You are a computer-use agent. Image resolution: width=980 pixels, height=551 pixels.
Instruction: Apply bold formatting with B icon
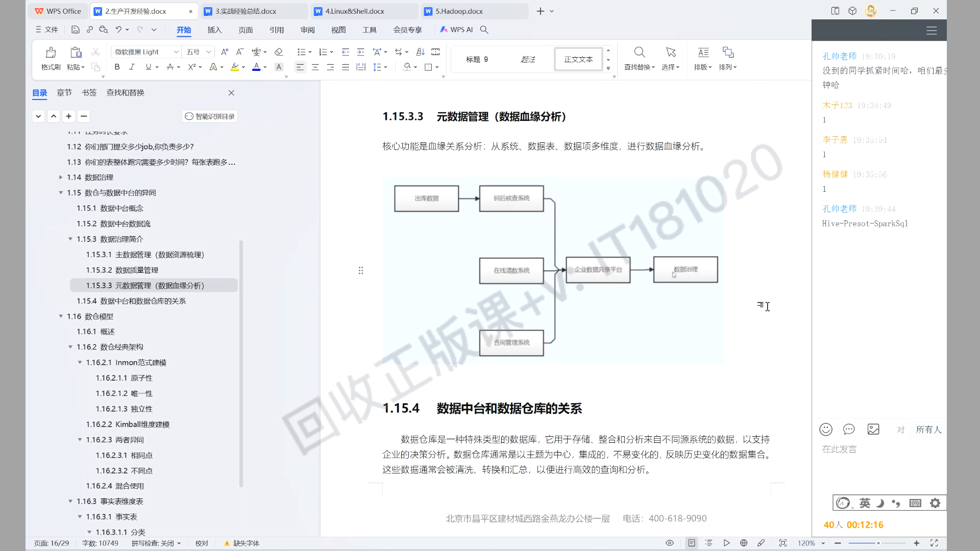117,67
